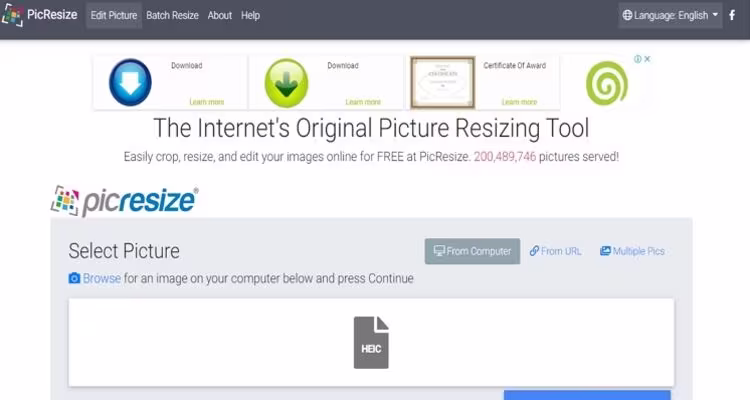Click the PicResize logo in navbar
The width and height of the screenshot is (750, 400).
(x=39, y=15)
